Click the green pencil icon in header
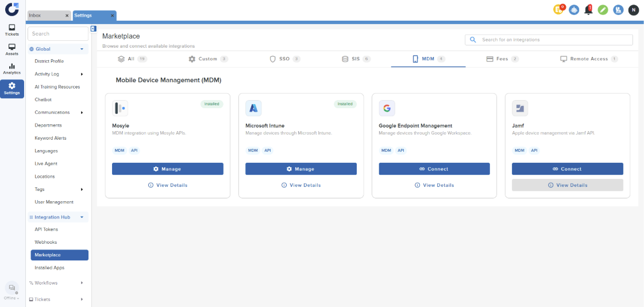This screenshot has width=644, height=307. 603,10
